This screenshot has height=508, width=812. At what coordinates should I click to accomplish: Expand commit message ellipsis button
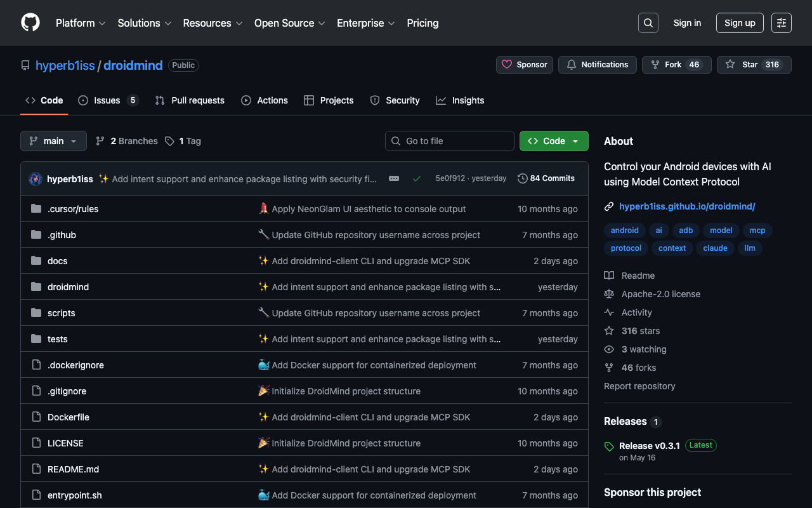point(394,179)
